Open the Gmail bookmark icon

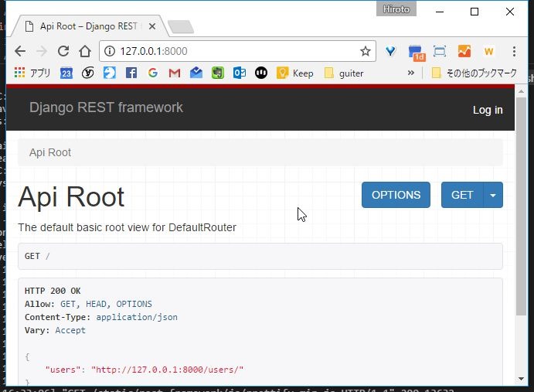click(174, 73)
